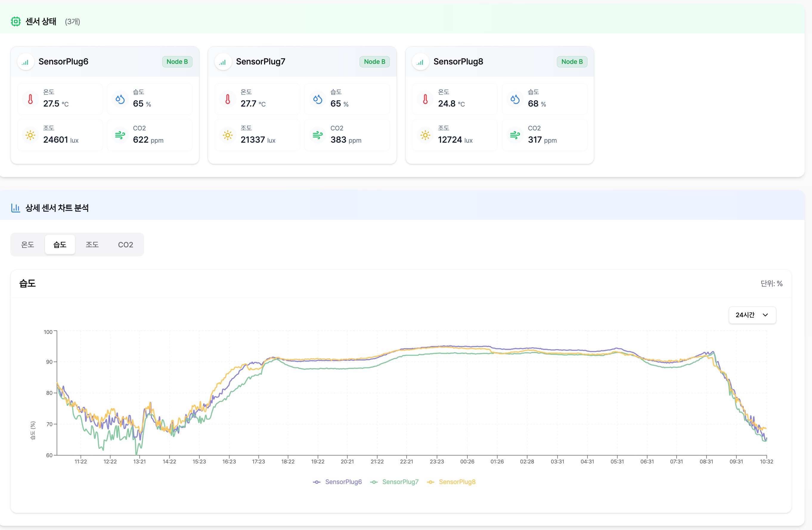Click the Node B badge on SensorPlug6
This screenshot has width=812, height=530.
[177, 62]
